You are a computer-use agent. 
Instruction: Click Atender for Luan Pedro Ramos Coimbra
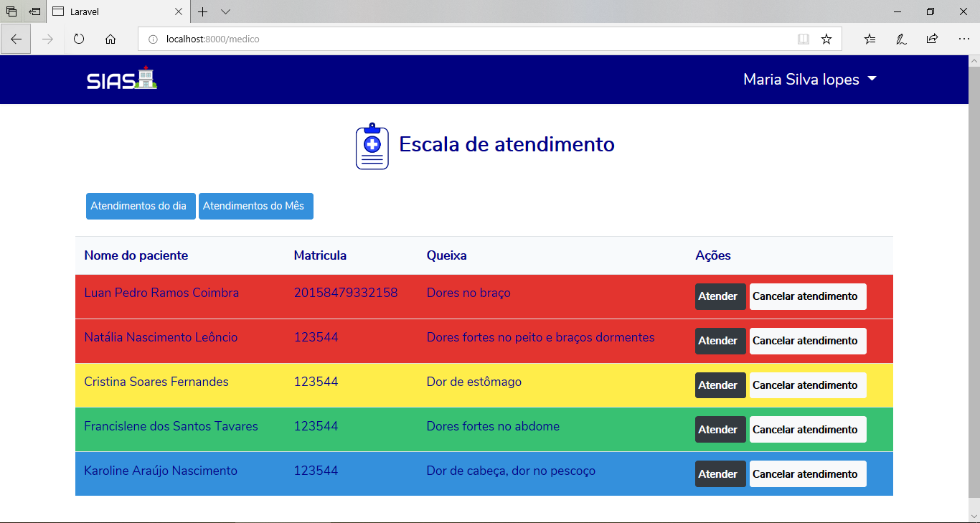click(x=720, y=296)
